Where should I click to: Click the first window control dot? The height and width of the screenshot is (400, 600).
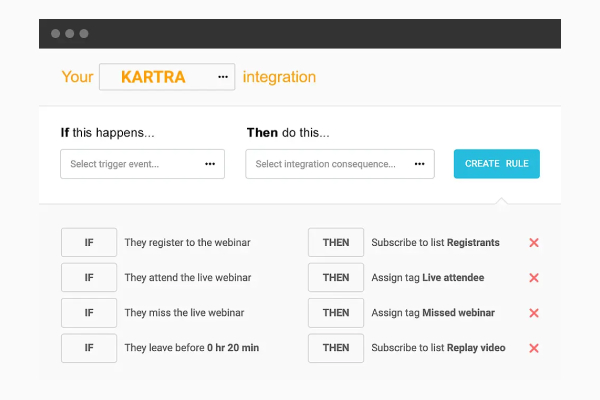coord(55,34)
